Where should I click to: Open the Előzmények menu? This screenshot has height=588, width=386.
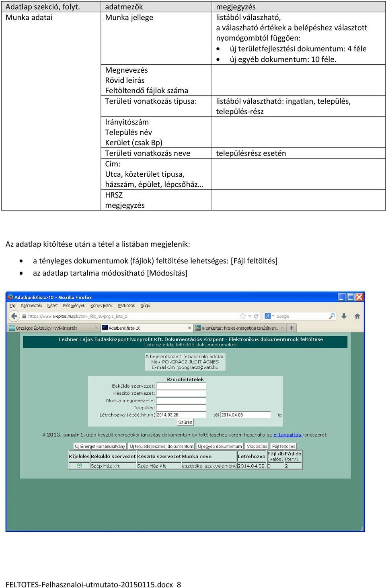coord(74,306)
